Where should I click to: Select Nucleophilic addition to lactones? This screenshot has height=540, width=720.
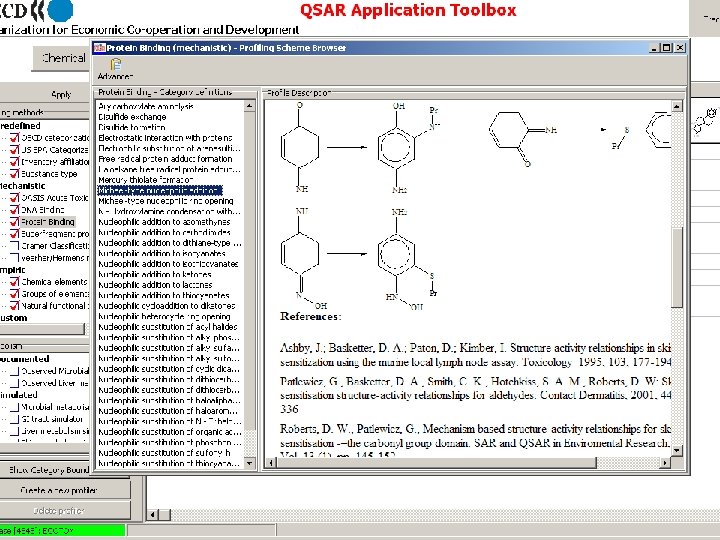click(x=155, y=285)
